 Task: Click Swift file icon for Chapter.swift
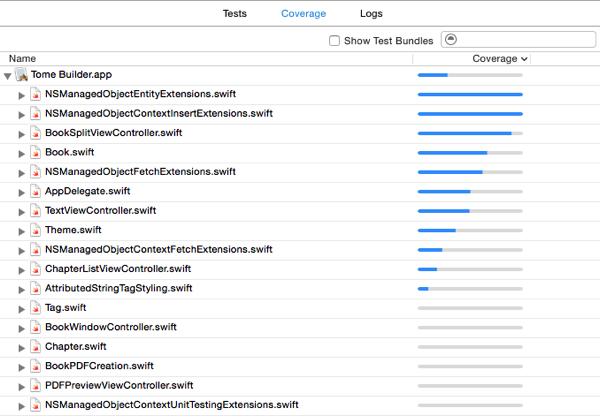(36, 347)
